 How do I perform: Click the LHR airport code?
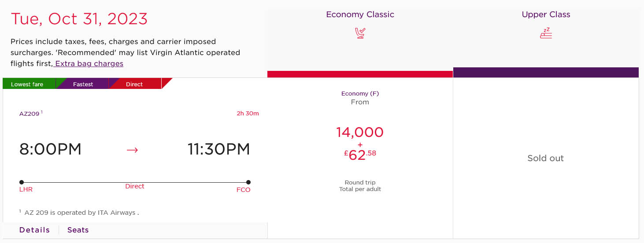click(x=26, y=190)
